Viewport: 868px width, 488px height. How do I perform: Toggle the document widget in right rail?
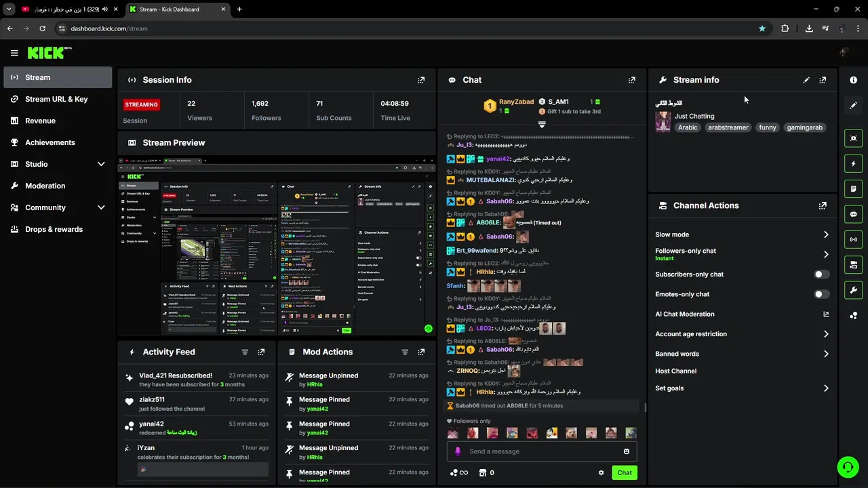(x=853, y=188)
